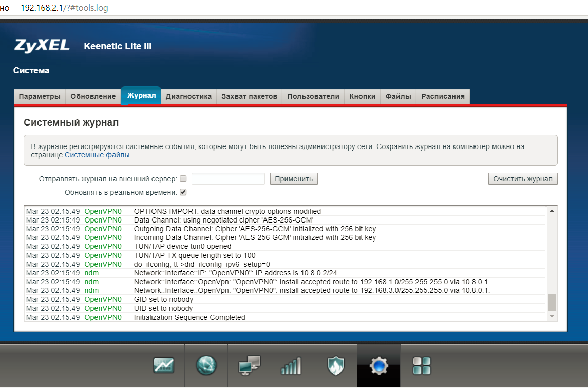
Task: Click the external server address field
Action: pyautogui.click(x=228, y=179)
